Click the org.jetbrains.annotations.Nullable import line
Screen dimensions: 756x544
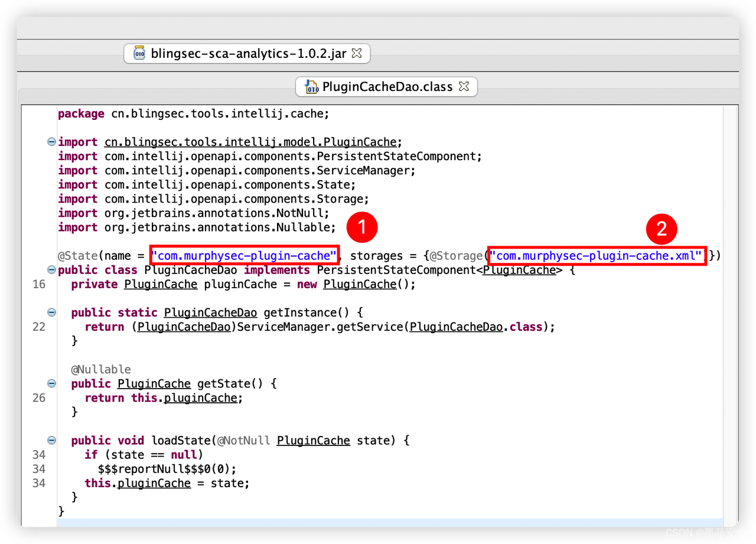click(x=197, y=227)
